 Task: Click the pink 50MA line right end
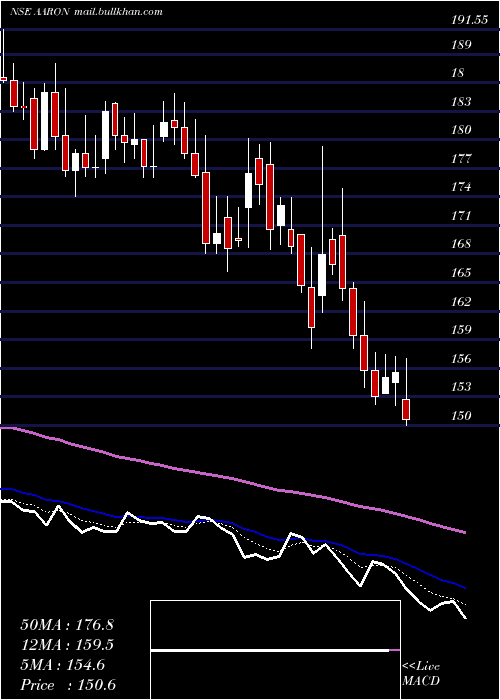464,532
